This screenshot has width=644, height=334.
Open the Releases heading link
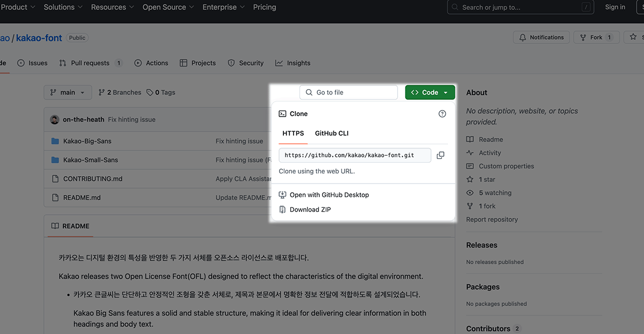click(x=482, y=245)
